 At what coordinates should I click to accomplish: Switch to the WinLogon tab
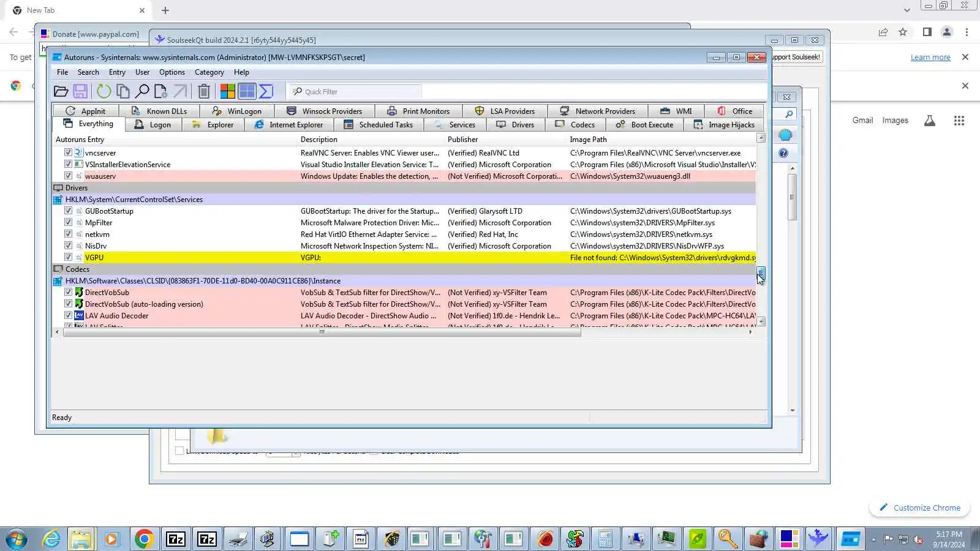click(x=237, y=111)
